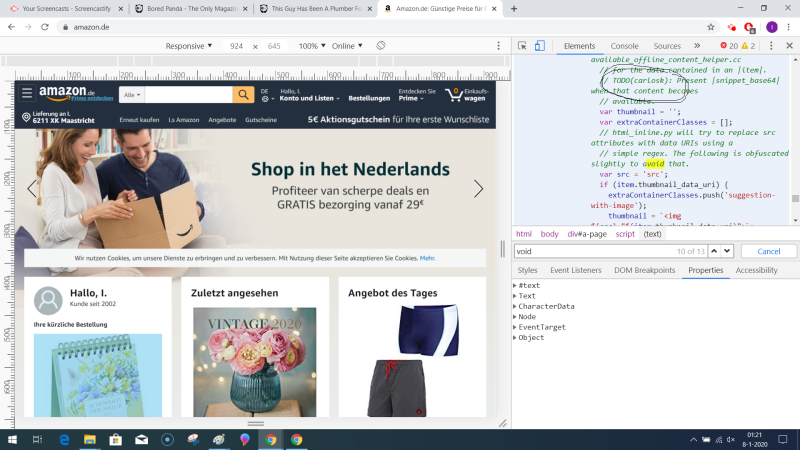Open Chrome three-dot menu
Image resolution: width=800 pixels, height=450 pixels.
[x=788, y=27]
